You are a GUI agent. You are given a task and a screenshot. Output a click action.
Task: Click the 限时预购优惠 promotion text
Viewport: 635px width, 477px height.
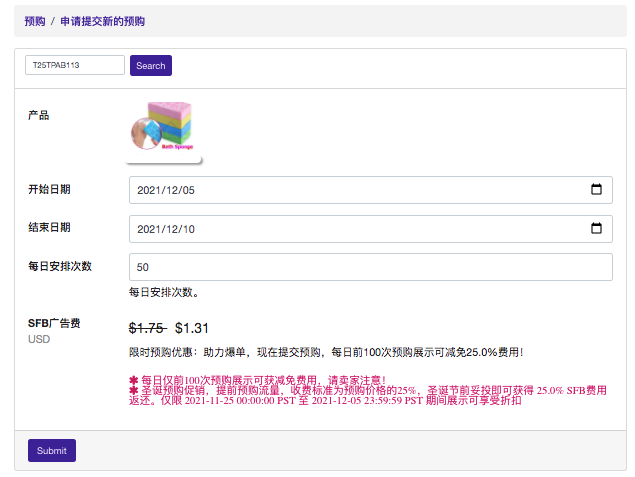326,352
